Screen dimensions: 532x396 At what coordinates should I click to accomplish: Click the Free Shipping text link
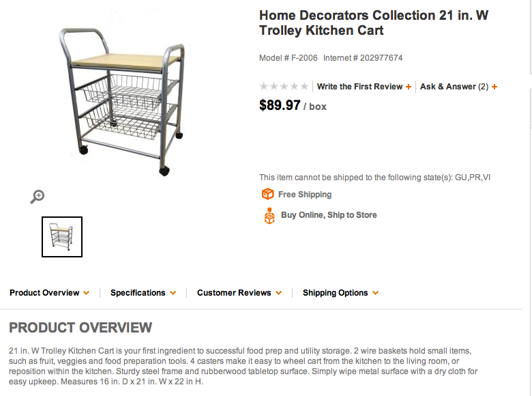tap(305, 195)
